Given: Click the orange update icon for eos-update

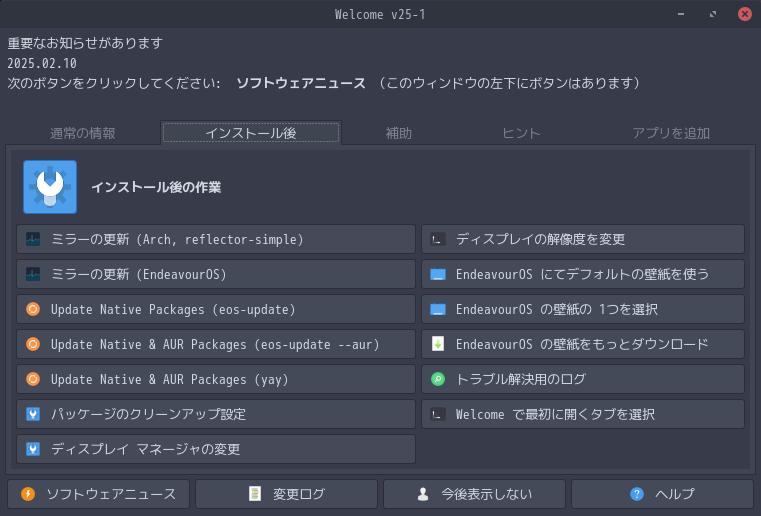Looking at the screenshot, I should [x=33, y=310].
